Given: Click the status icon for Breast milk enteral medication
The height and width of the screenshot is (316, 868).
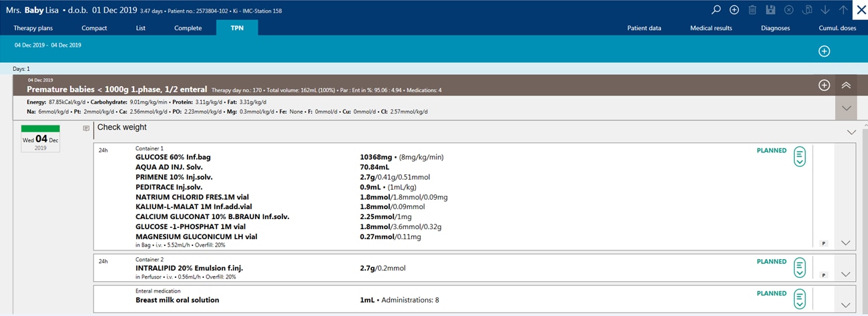Looking at the screenshot, I should tap(799, 299).
